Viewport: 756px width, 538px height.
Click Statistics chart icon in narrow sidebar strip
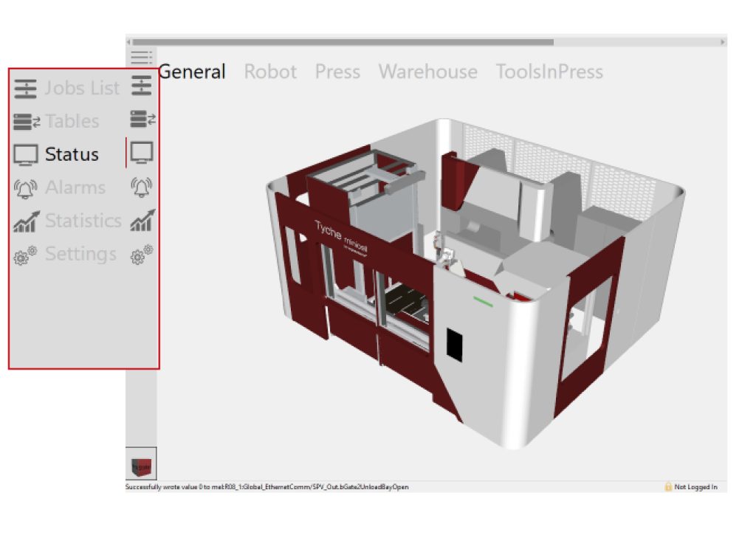click(142, 220)
